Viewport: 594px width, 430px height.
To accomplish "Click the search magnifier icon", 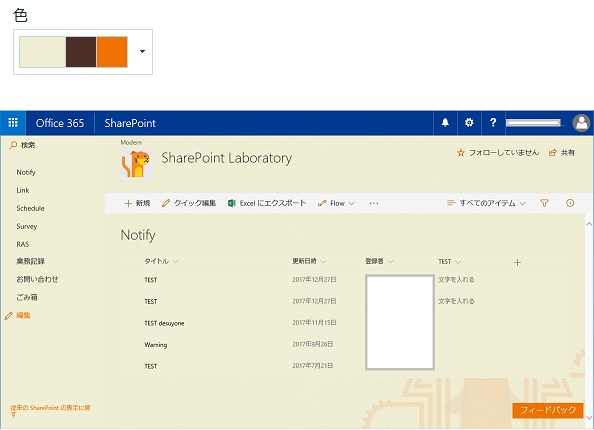I will click(x=13, y=145).
